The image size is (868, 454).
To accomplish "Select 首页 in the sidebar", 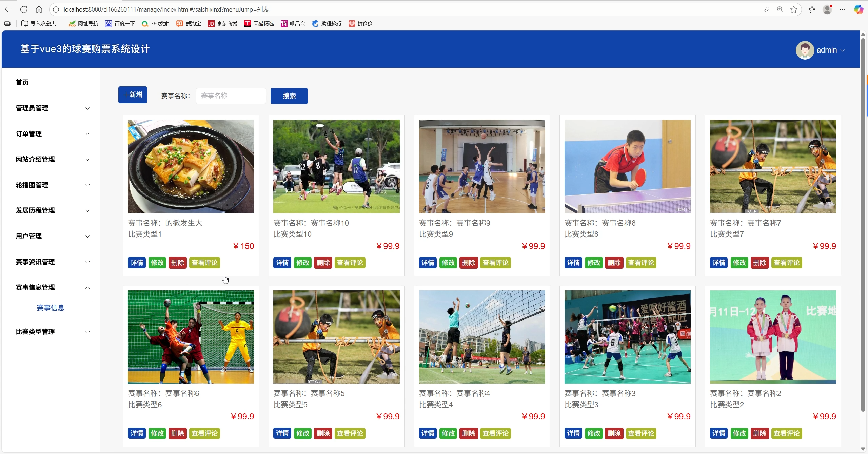I will (22, 82).
